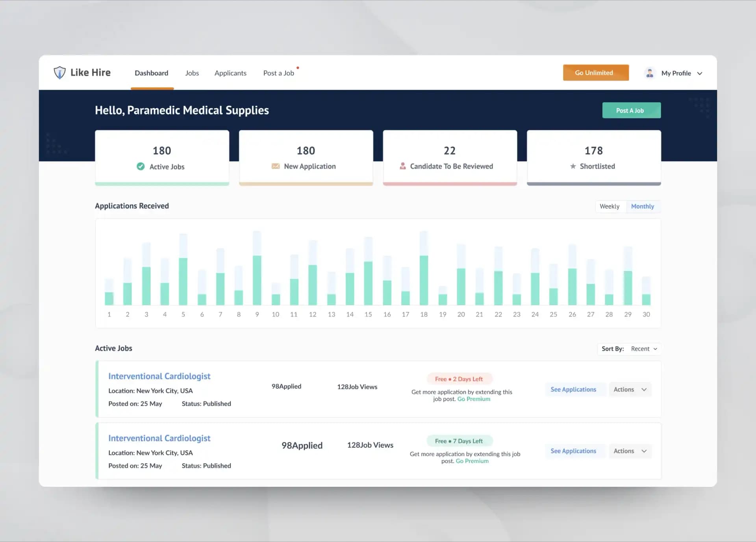Click the envelope New Application icon
The width and height of the screenshot is (756, 542).
276,166
